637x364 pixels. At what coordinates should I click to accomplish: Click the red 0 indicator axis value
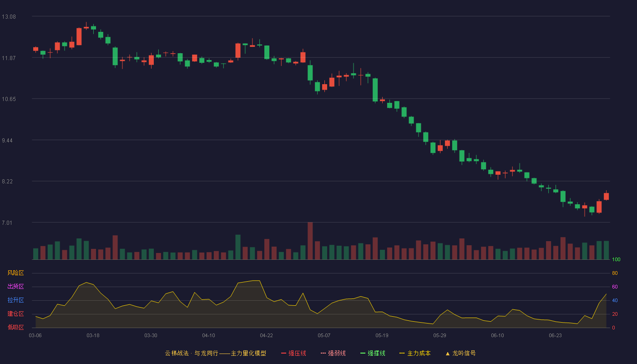613,328
